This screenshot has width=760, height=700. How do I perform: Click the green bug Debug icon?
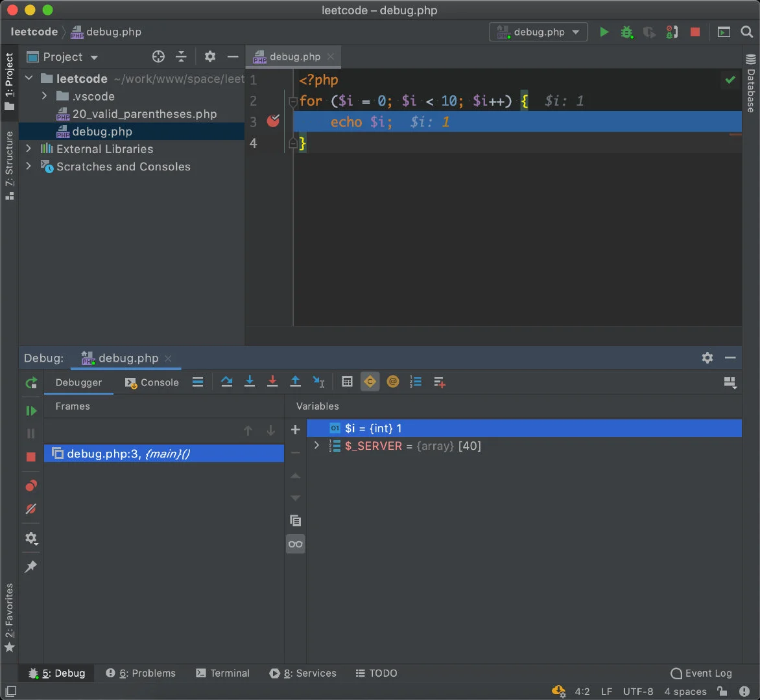tap(626, 32)
